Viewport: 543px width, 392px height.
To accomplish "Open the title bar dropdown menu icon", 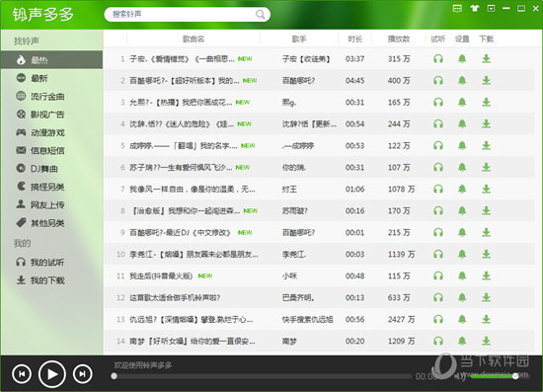I will pos(491,8).
